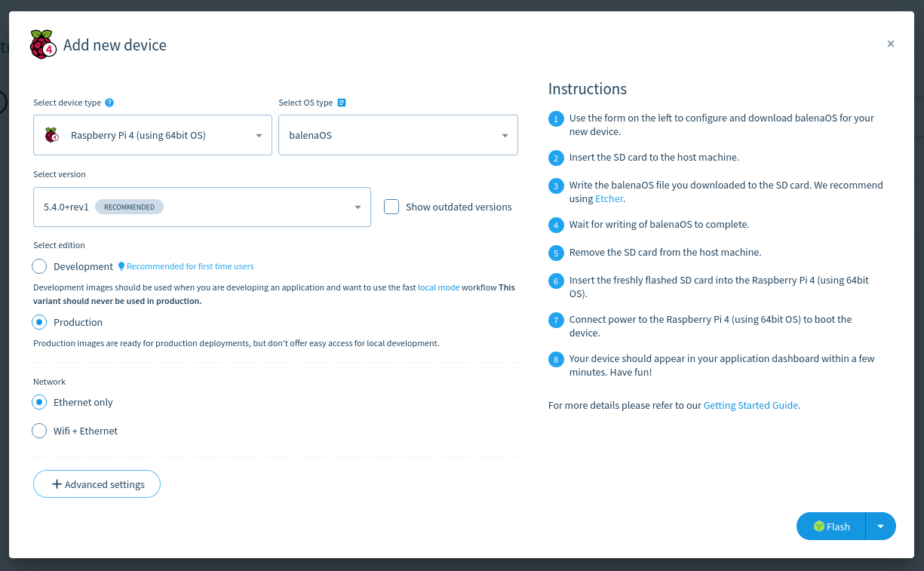Click the Instructions heading
The image size is (924, 571).
pos(588,89)
